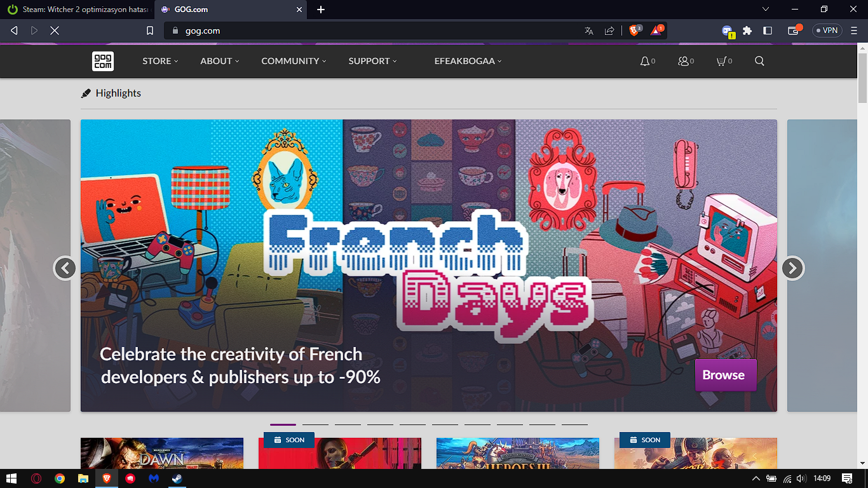Screen dimensions: 868x488
Task: Select the last carousel slide indicator
Action: [574, 424]
